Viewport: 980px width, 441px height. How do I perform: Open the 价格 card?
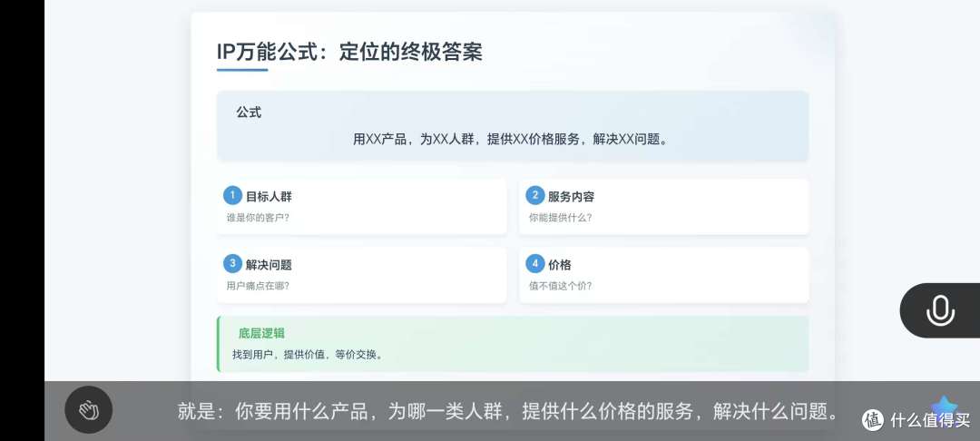(x=663, y=275)
